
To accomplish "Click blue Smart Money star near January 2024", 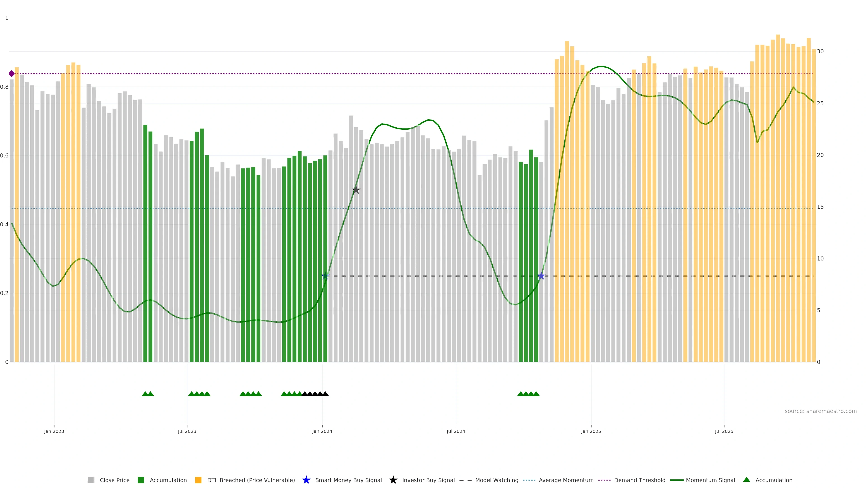I will 325,276.
